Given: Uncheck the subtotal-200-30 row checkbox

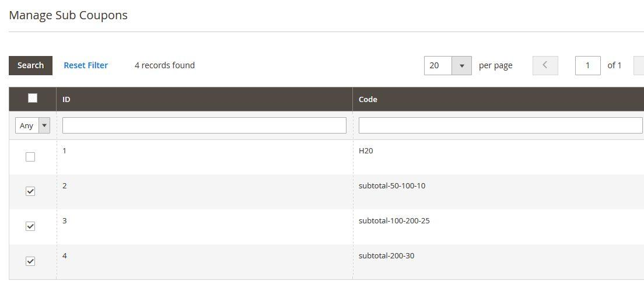Looking at the screenshot, I should [30, 261].
